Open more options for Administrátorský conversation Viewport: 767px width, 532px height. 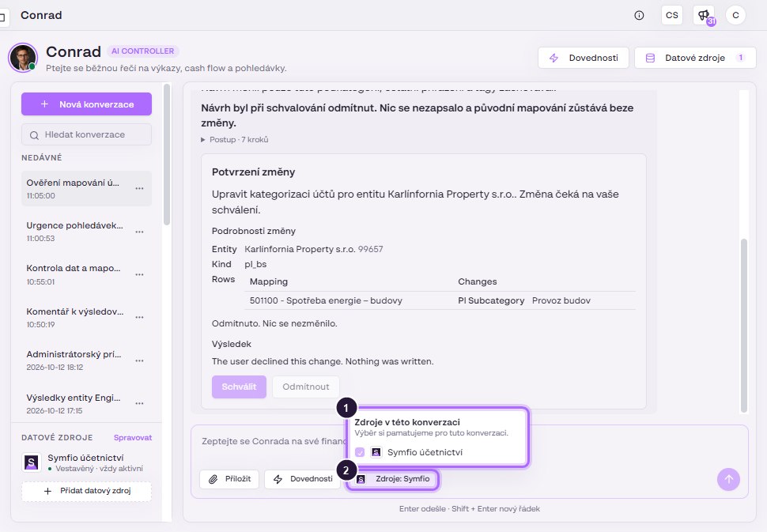139,360
